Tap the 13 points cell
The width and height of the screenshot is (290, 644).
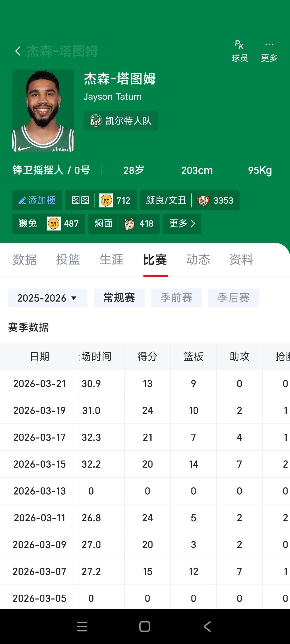(147, 384)
